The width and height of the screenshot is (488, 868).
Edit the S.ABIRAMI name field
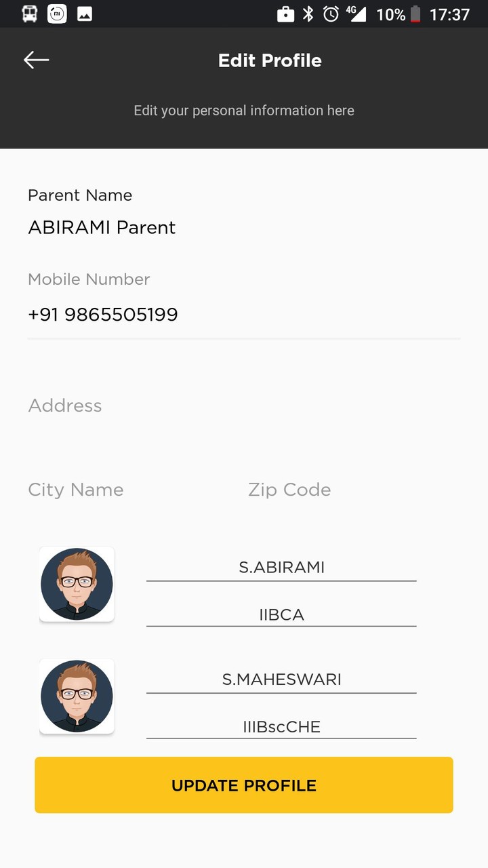(x=281, y=568)
